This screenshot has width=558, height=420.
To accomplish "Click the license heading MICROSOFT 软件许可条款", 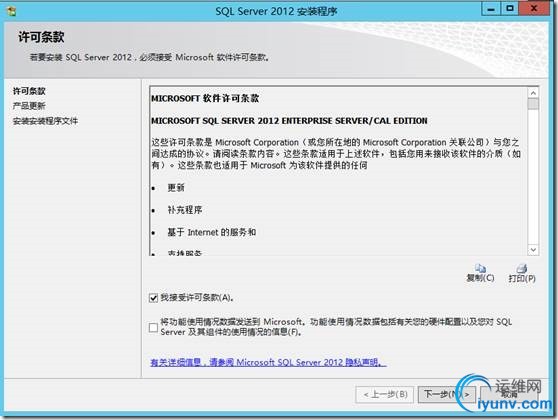I will click(x=205, y=99).
